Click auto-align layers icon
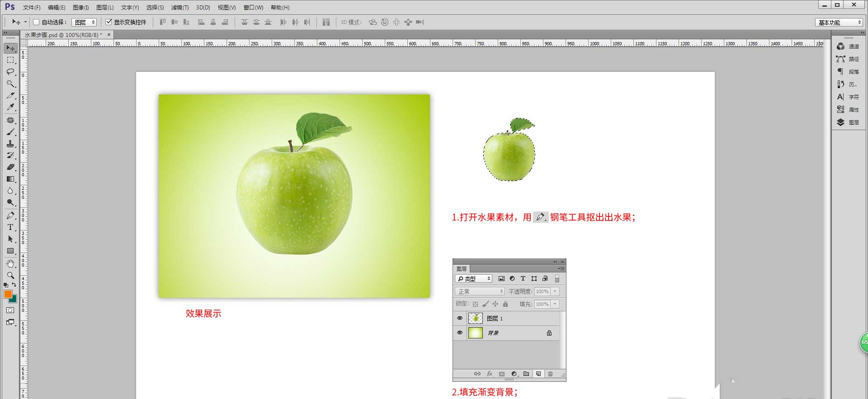 coord(326,22)
